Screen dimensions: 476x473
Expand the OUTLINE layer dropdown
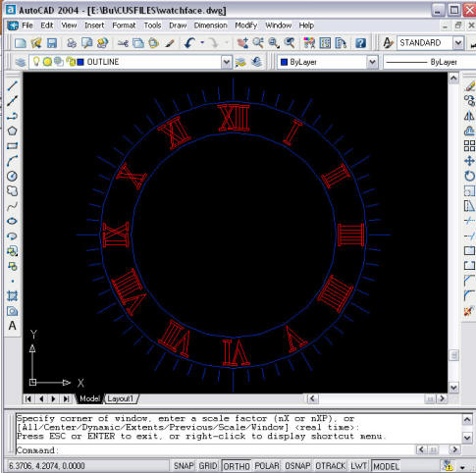tap(226, 62)
